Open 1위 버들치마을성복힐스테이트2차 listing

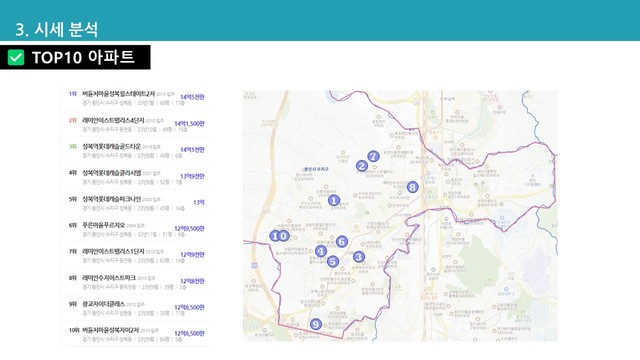(x=136, y=98)
